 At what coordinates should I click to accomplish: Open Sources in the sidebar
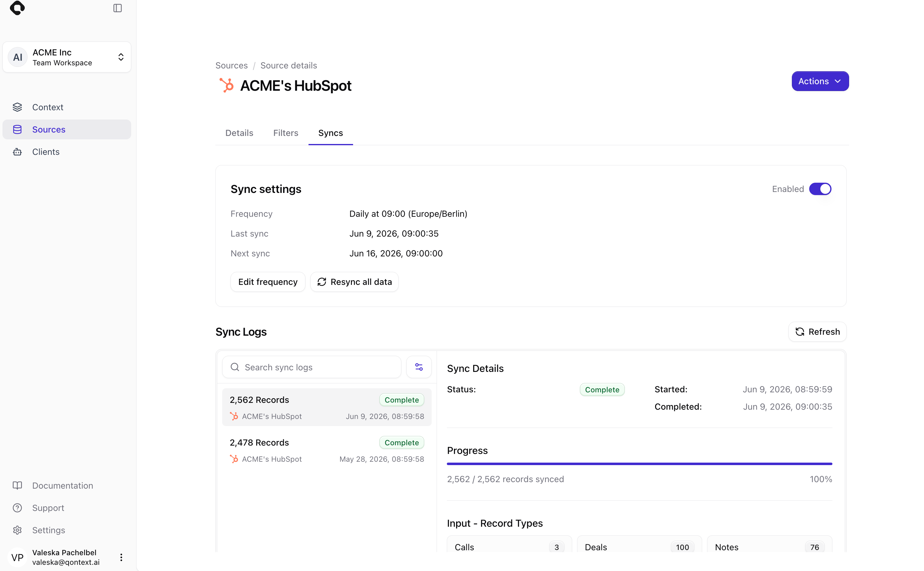(67, 129)
